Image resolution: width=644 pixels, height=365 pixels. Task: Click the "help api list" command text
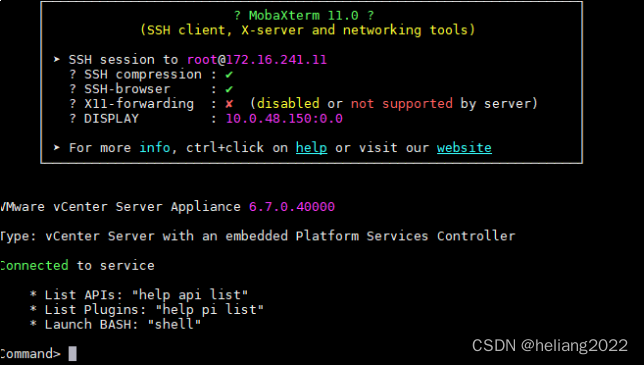pyautogui.click(x=190, y=295)
